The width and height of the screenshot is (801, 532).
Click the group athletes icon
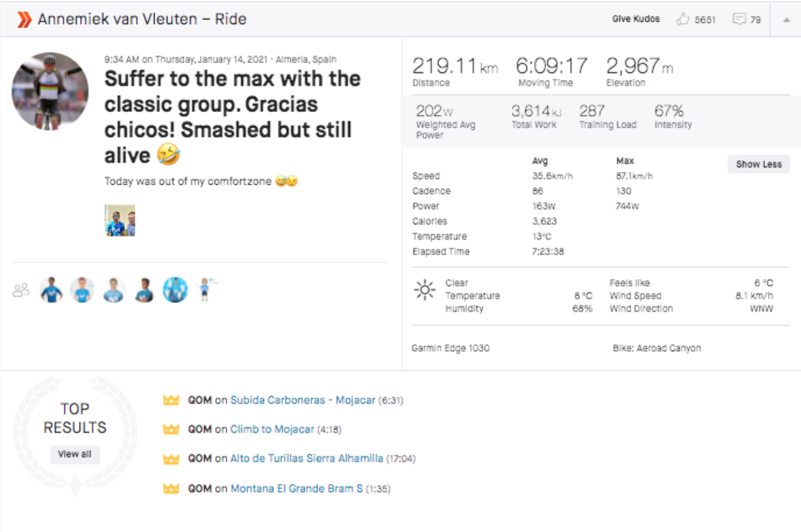(21, 290)
